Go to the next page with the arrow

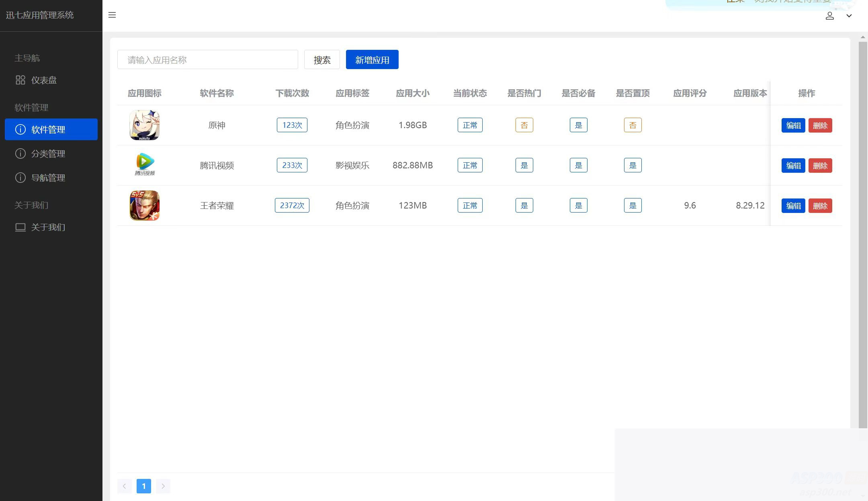pos(163,486)
